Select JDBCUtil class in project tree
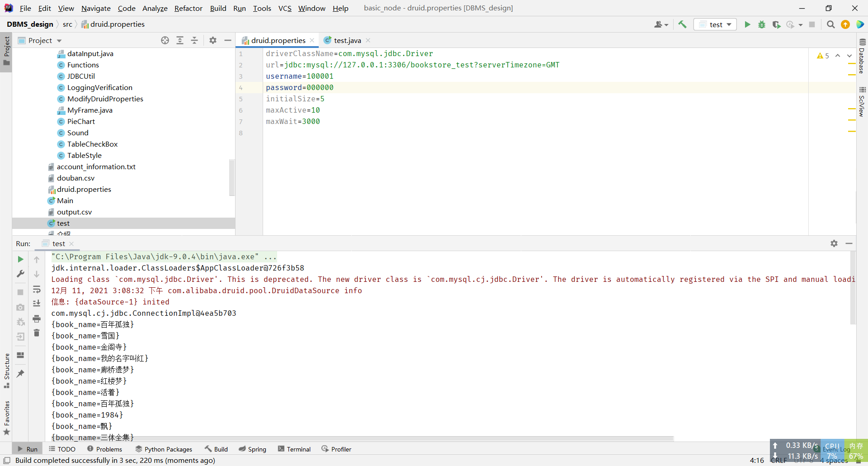Image resolution: width=868 pixels, height=466 pixels. (81, 76)
